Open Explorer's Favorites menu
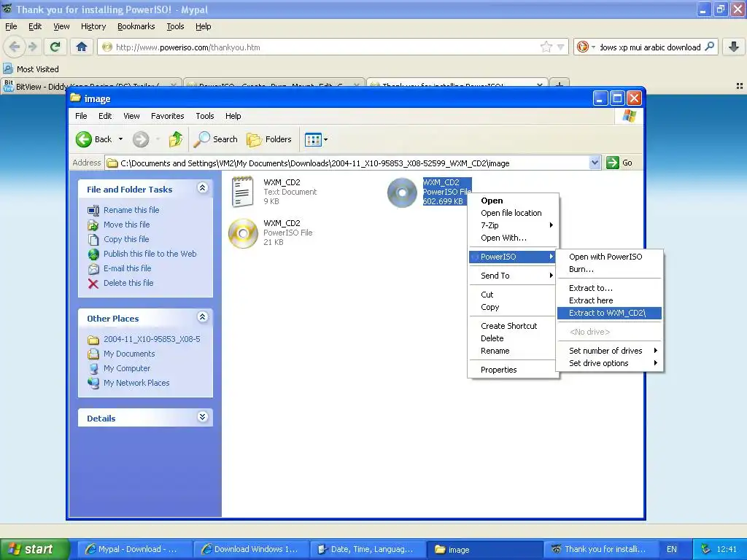This screenshot has height=560, width=747. 167,116
